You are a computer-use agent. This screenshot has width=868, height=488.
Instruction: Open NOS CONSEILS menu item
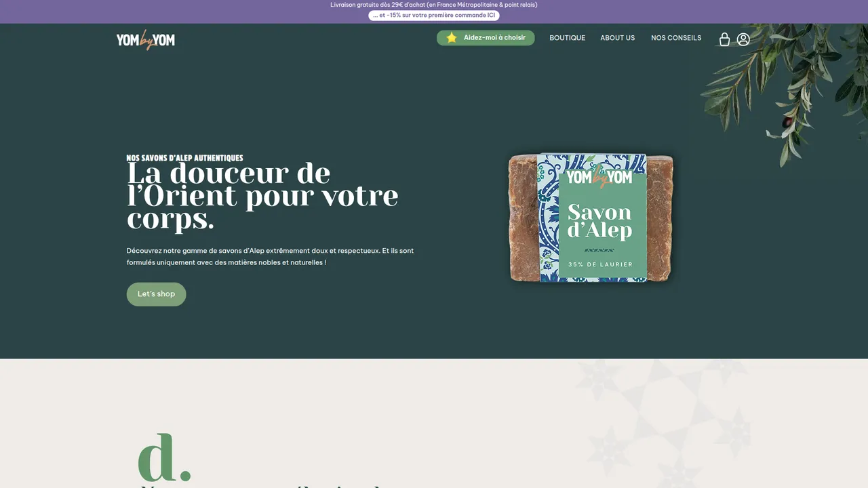(x=676, y=38)
